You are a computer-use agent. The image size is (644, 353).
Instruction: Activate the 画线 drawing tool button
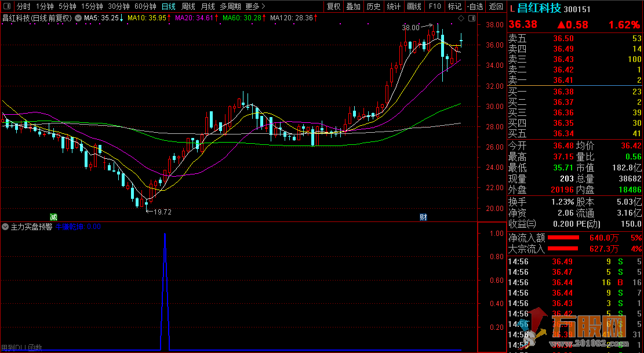pos(414,6)
